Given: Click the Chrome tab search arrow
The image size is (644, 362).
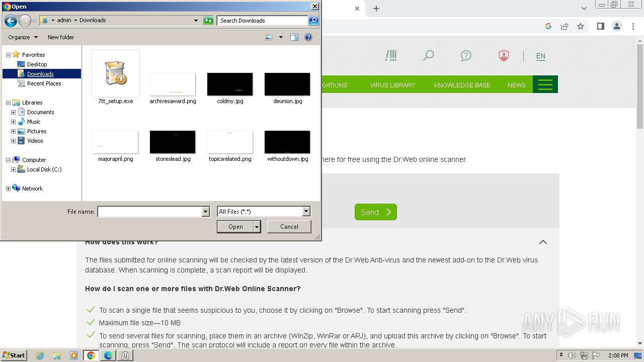Looking at the screenshot, I should [584, 9].
